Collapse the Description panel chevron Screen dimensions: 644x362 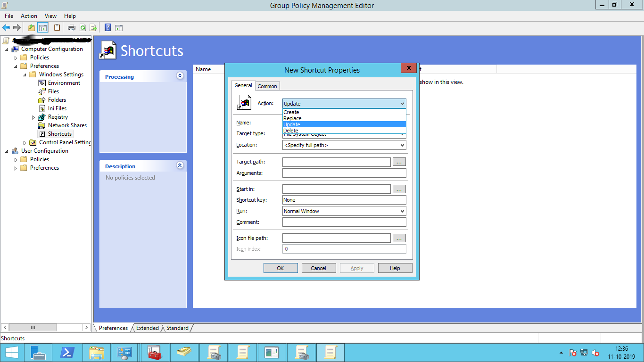tap(180, 165)
